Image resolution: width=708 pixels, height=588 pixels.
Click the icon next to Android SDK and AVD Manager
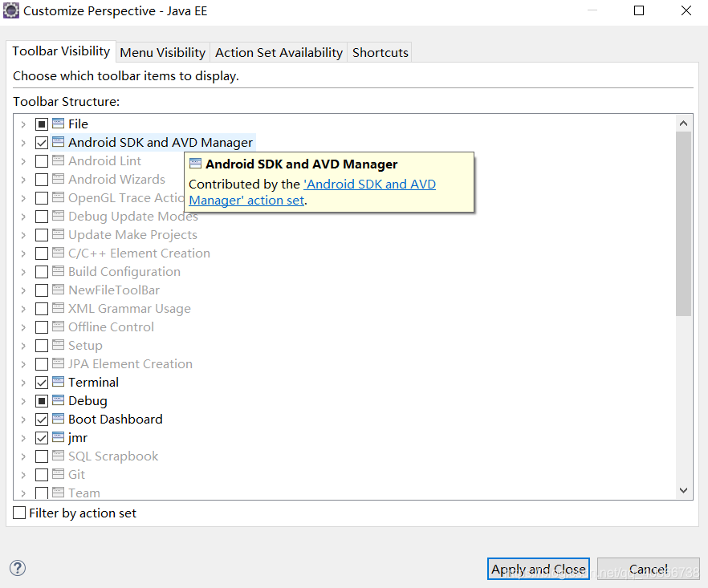[x=59, y=142]
